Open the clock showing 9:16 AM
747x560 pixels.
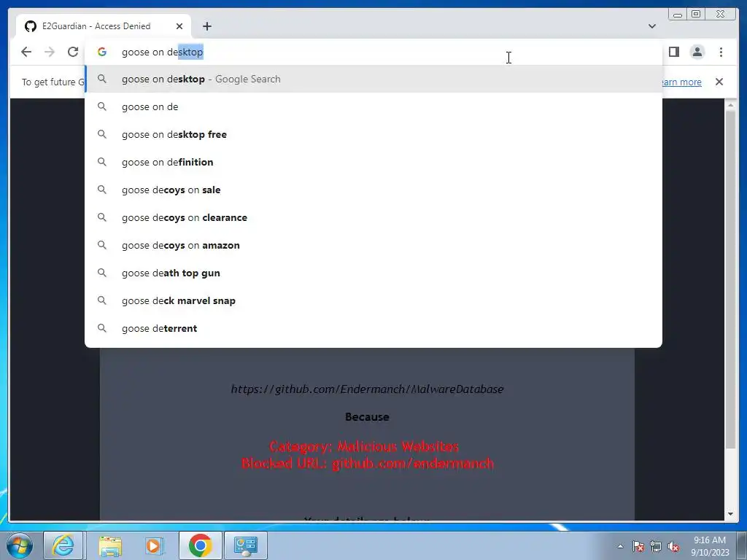tap(710, 545)
